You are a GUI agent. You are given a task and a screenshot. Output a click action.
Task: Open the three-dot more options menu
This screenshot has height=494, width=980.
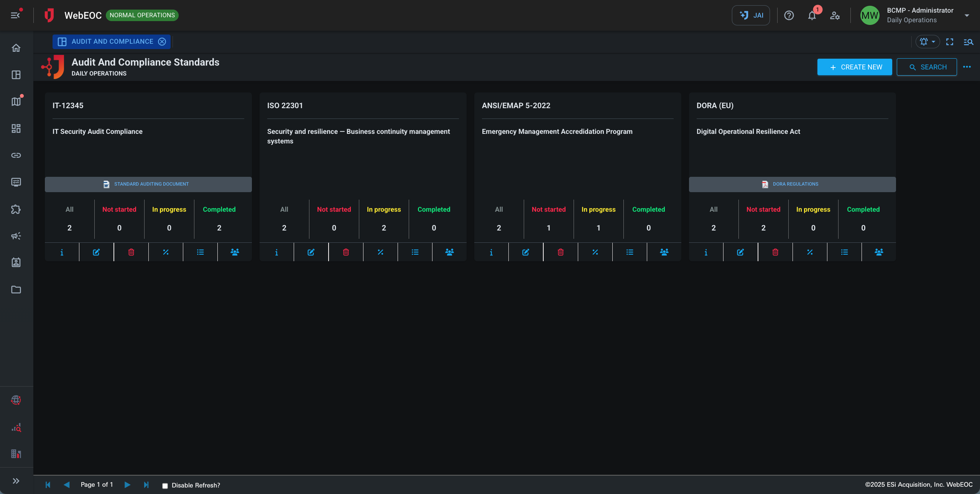(x=967, y=67)
